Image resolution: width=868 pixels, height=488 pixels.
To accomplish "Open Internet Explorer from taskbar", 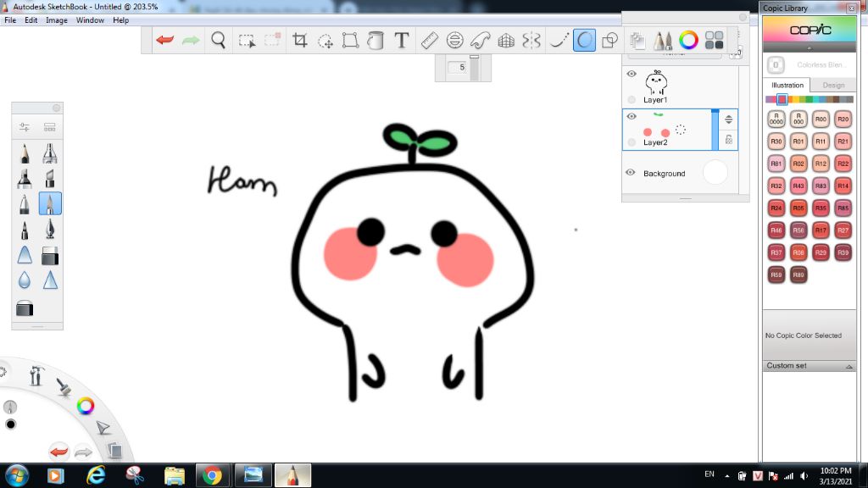I will pos(96,475).
